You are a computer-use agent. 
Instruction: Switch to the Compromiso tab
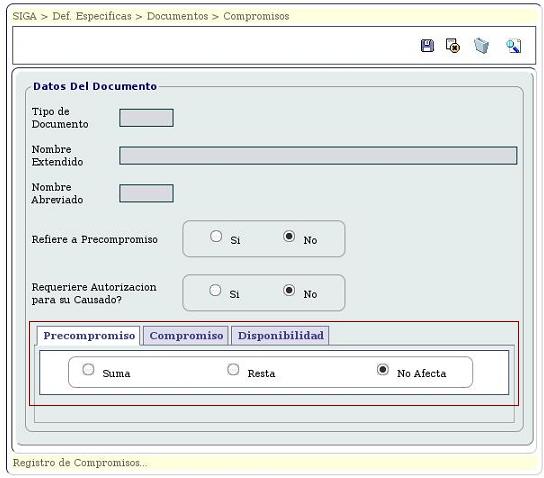coord(186,335)
